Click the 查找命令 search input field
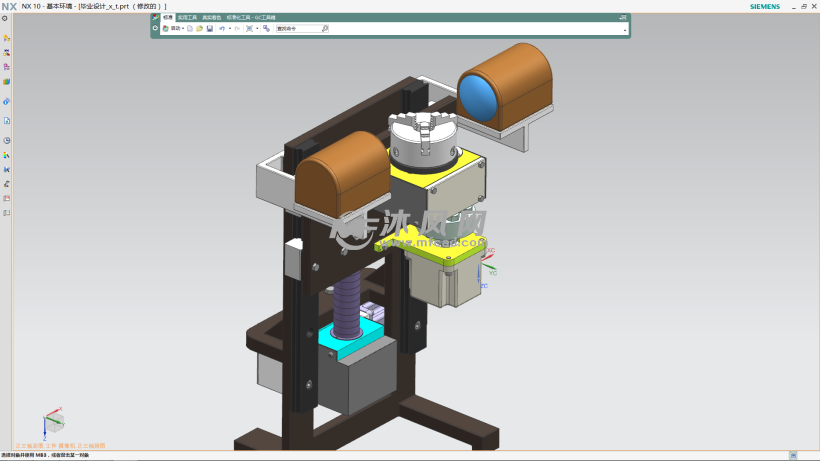Image resolution: width=820 pixels, height=461 pixels. tap(298, 29)
